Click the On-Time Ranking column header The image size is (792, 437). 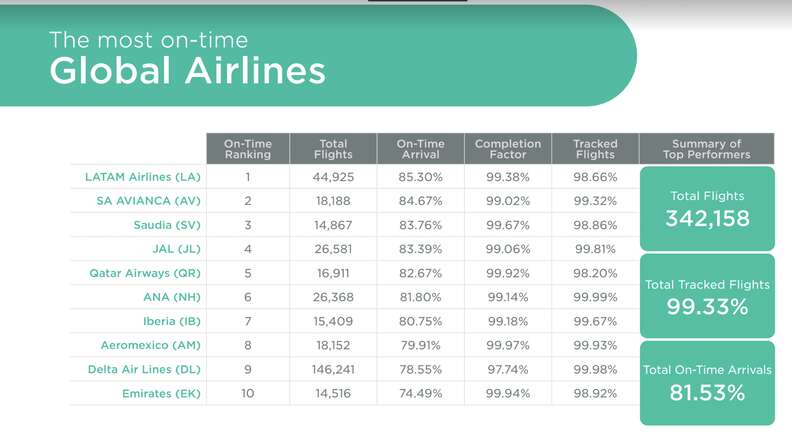click(x=247, y=149)
